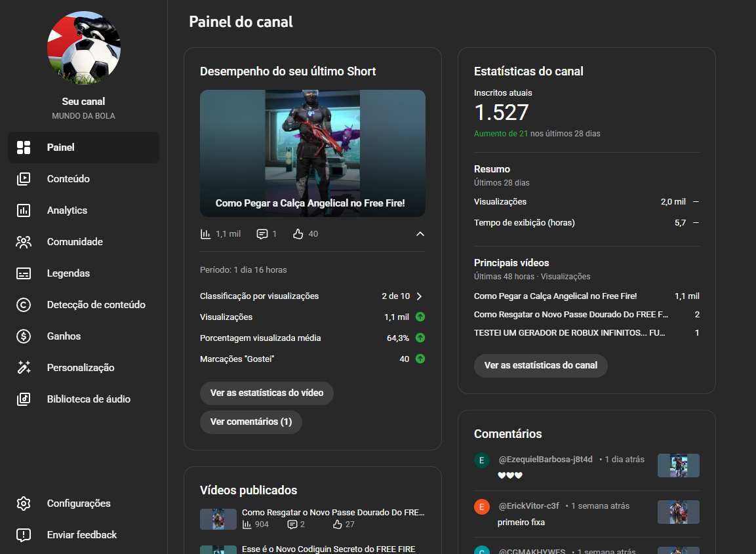This screenshot has width=756, height=554.
Task: Click the Visualizações 2,0 mil value
Action: pos(673,201)
